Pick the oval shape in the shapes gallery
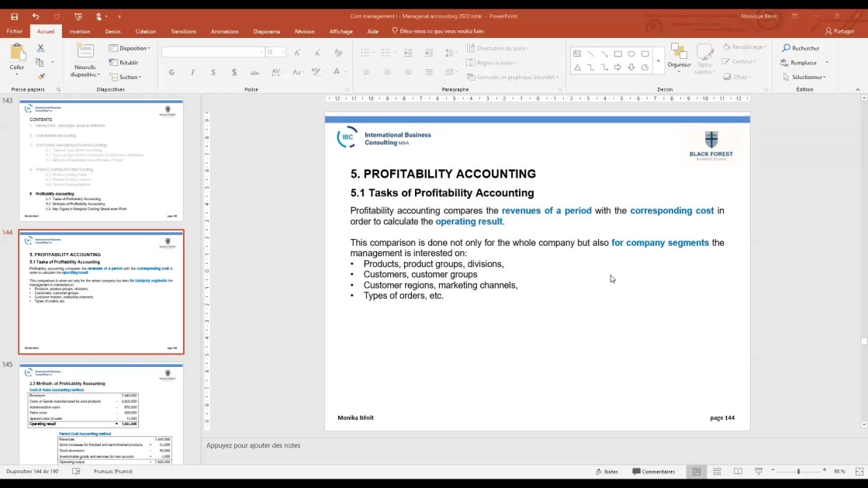Image resolution: width=868 pixels, height=488 pixels. point(631,54)
